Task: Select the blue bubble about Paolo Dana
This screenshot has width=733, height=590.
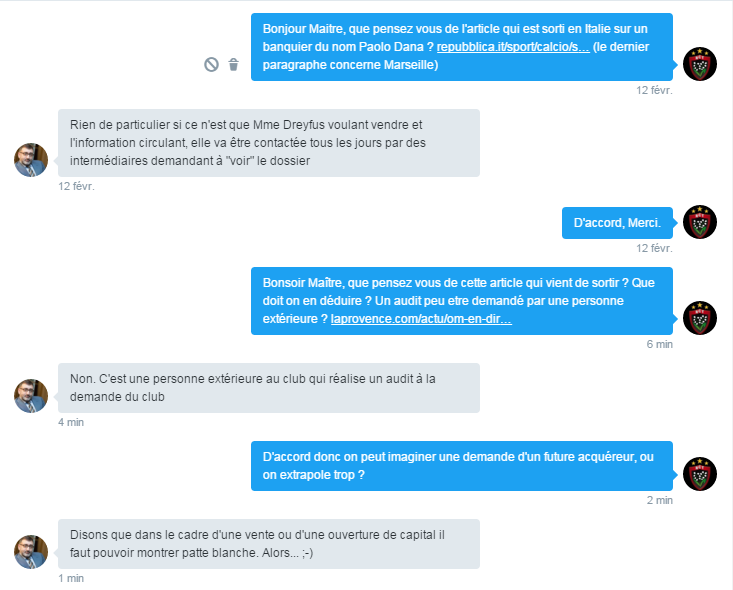Action: coord(462,47)
